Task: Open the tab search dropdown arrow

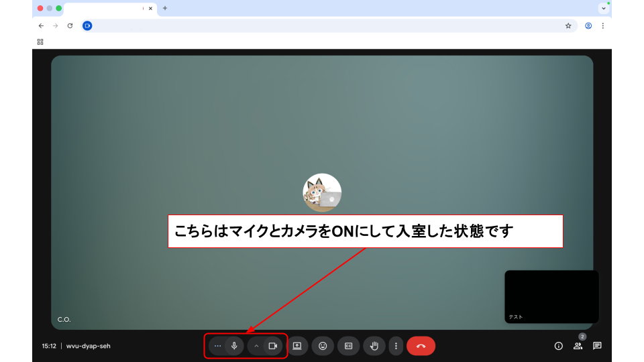Action: coord(603,8)
